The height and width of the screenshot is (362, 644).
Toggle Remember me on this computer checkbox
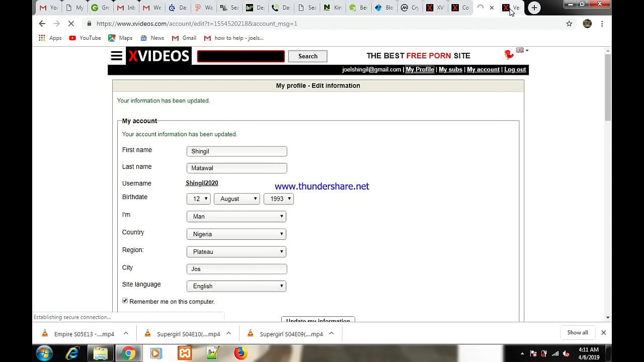pyautogui.click(x=125, y=301)
